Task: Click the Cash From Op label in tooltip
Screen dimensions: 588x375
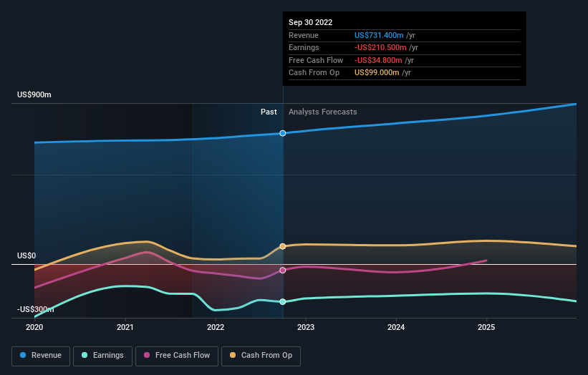Action: [x=314, y=73]
